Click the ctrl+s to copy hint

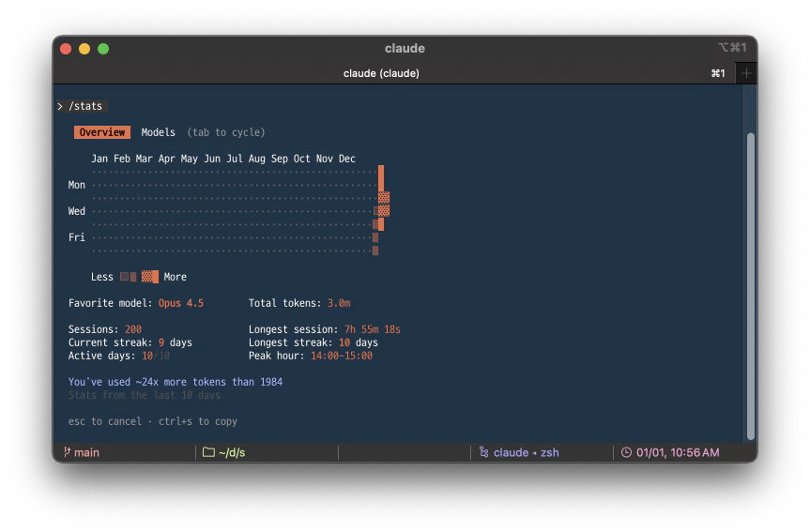[x=198, y=421]
